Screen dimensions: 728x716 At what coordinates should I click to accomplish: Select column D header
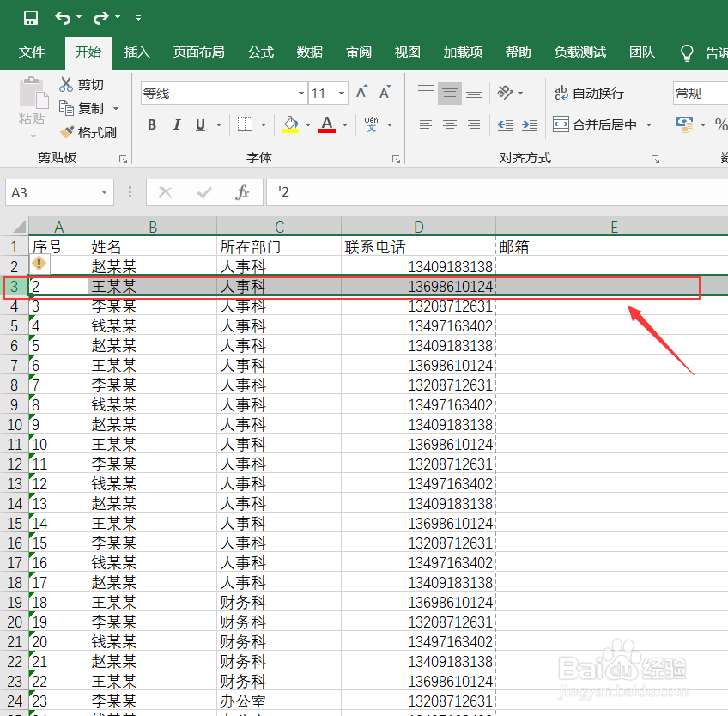click(x=418, y=227)
